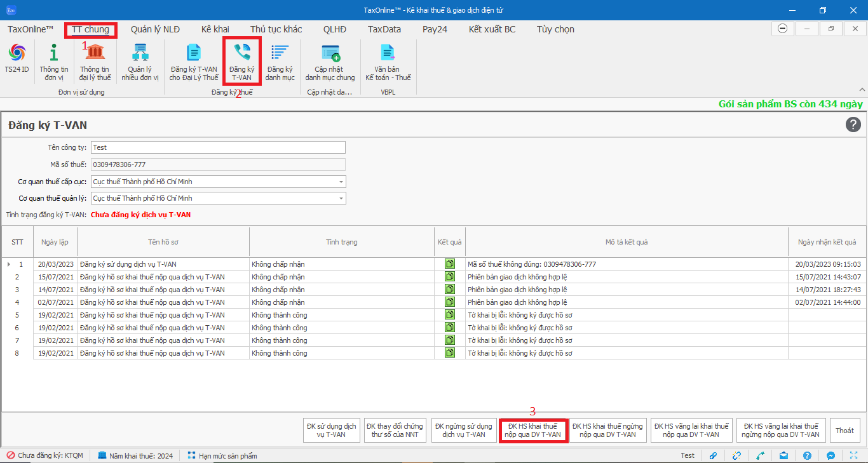Click the Tình trạng column header
The width and height of the screenshot is (868, 463).
pyautogui.click(x=342, y=242)
